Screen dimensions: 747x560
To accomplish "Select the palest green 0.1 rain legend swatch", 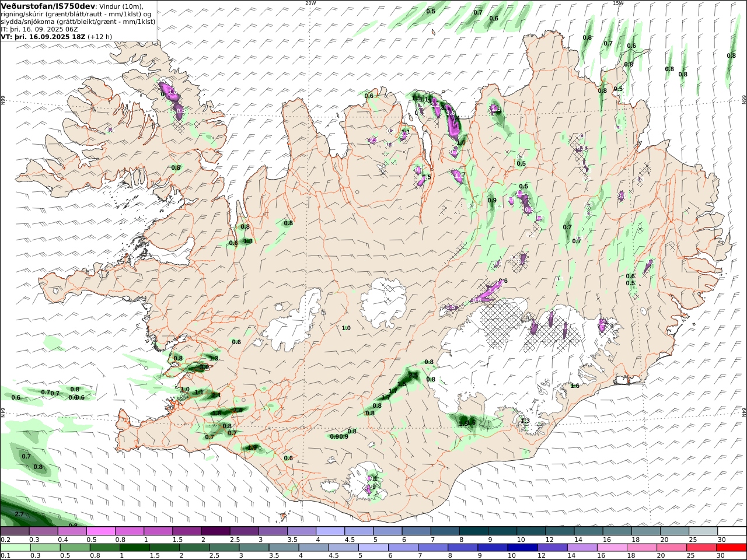I will 15,547.
